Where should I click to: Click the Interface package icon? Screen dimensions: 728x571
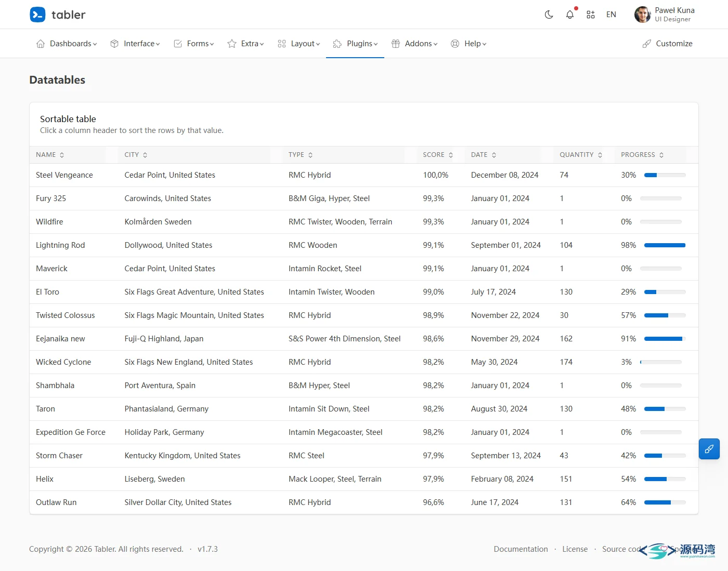(x=114, y=44)
